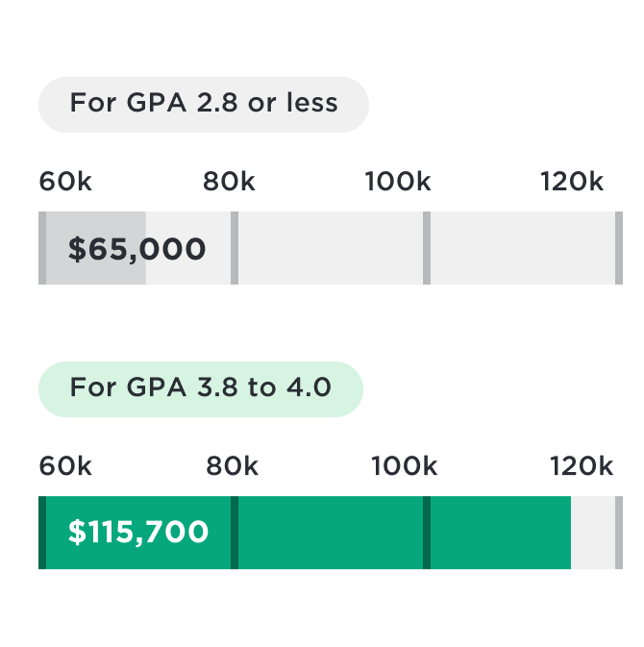This screenshot has width=644, height=647.
Task: Pick 60k axis label above the green bar
Action: [x=65, y=466]
